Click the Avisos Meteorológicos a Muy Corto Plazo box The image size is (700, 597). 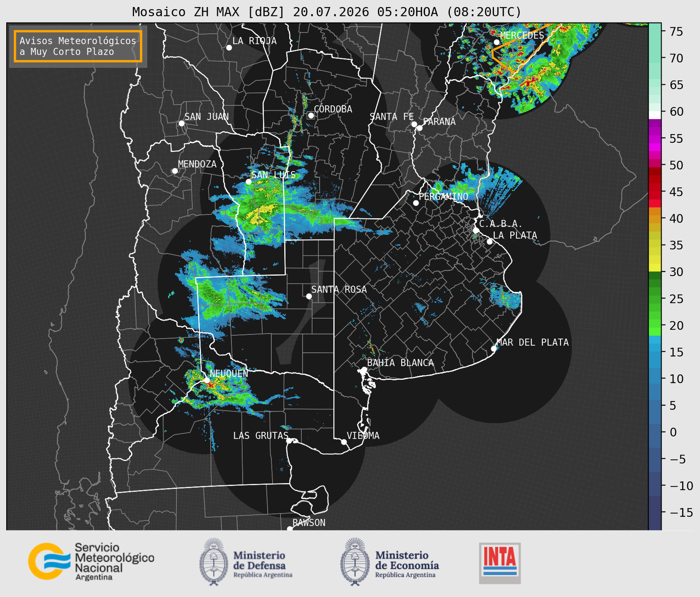point(78,46)
